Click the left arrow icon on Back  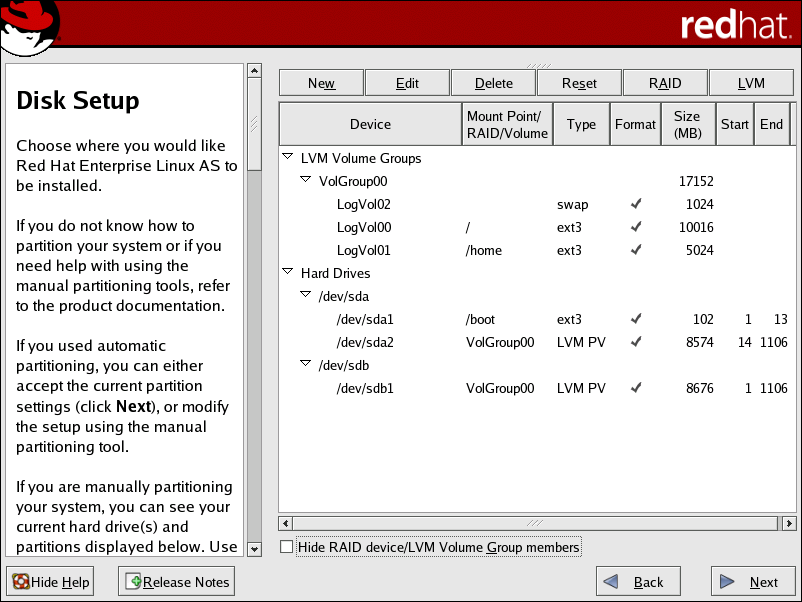coord(612,581)
